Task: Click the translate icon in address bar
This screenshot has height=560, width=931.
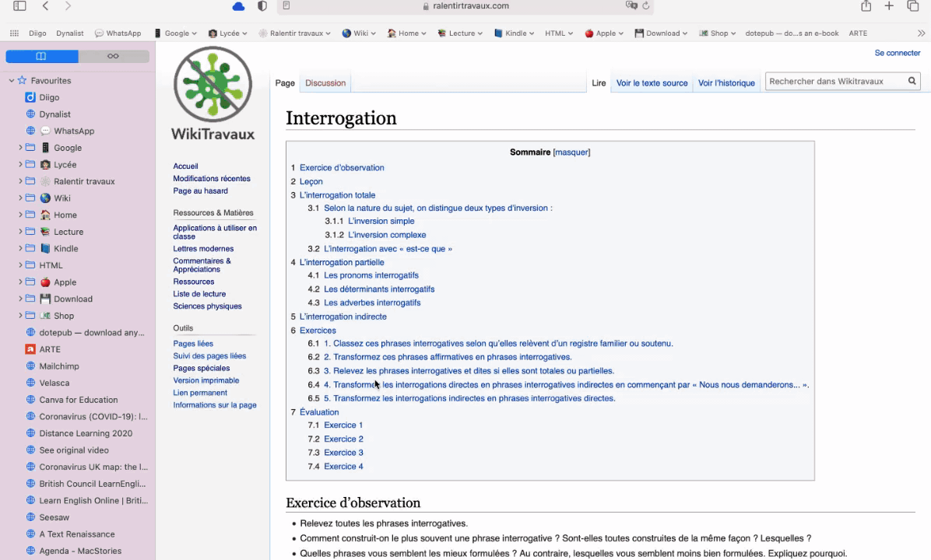Action: (x=631, y=5)
